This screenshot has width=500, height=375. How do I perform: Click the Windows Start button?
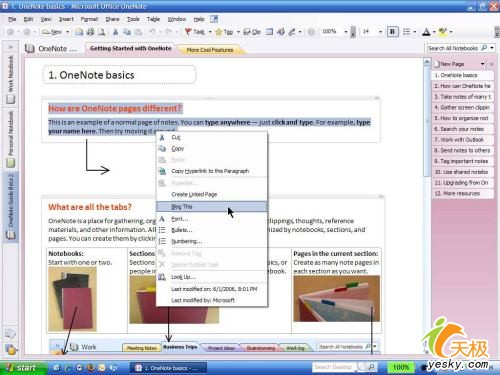pos(22,367)
